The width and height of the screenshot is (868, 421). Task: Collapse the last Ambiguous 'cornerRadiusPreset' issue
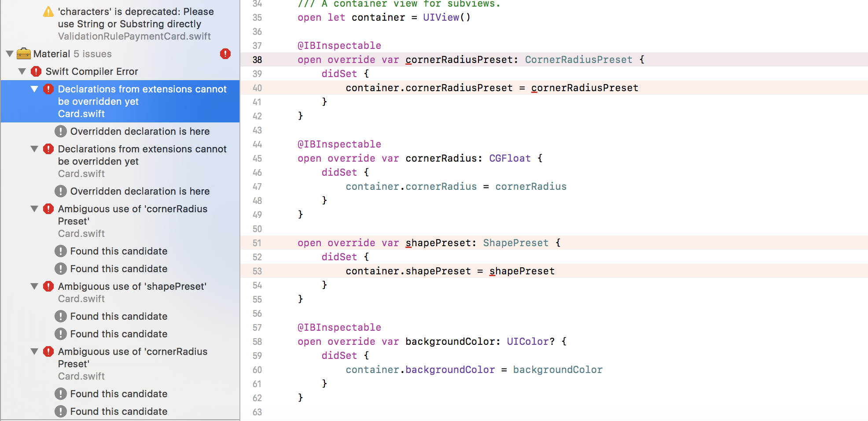pyautogui.click(x=34, y=351)
